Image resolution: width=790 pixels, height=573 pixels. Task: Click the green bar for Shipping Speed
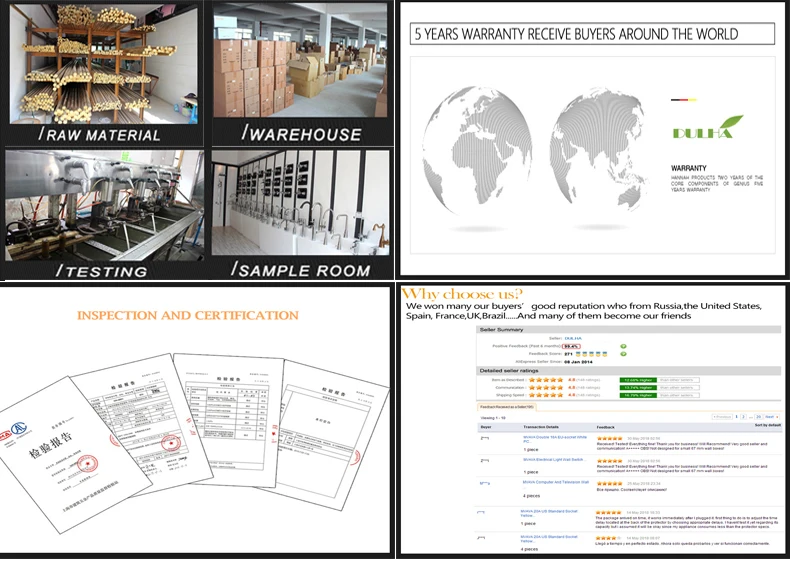coord(638,395)
